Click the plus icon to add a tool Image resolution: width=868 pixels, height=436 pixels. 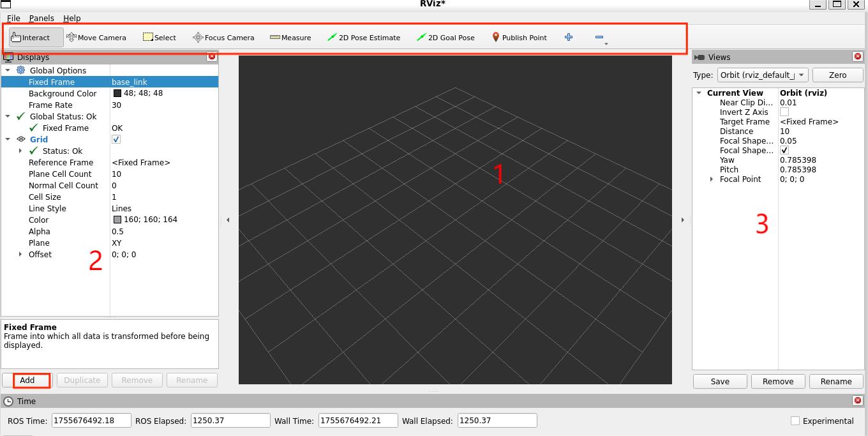coord(568,37)
